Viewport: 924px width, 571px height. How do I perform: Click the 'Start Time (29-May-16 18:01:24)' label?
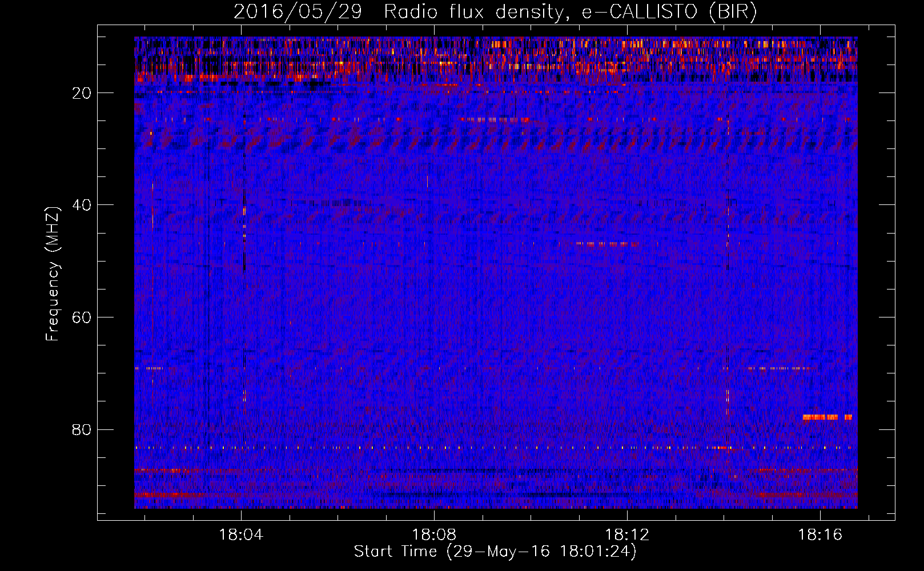[495, 552]
